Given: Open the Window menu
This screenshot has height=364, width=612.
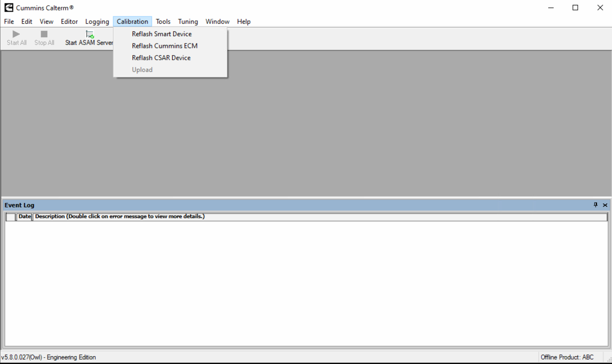Looking at the screenshot, I should (218, 22).
